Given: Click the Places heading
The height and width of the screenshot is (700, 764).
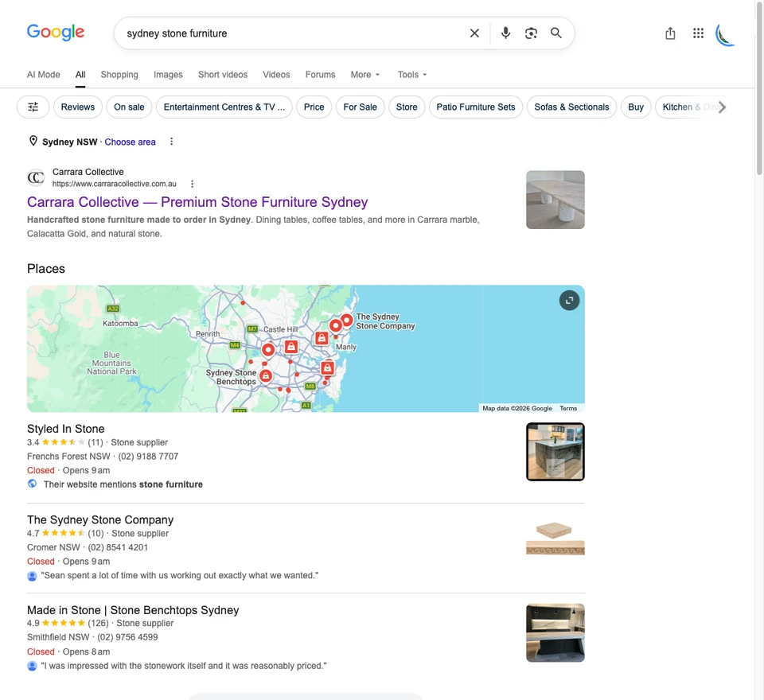Looking at the screenshot, I should pos(46,268).
